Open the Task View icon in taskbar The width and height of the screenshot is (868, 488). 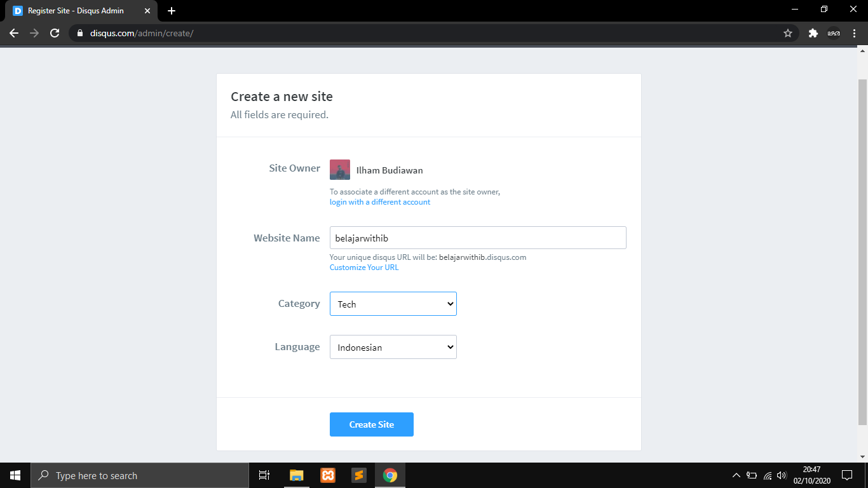264,475
